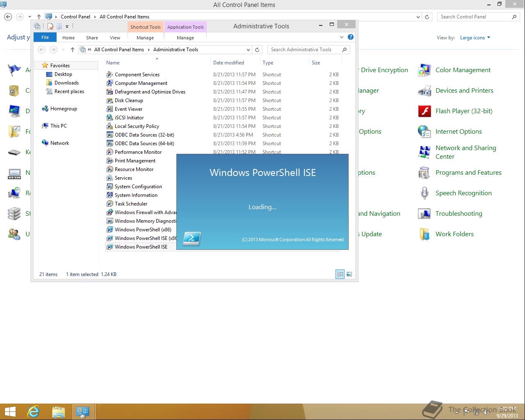
Task: Open Internet Explorer from taskbar
Action: tap(33, 412)
